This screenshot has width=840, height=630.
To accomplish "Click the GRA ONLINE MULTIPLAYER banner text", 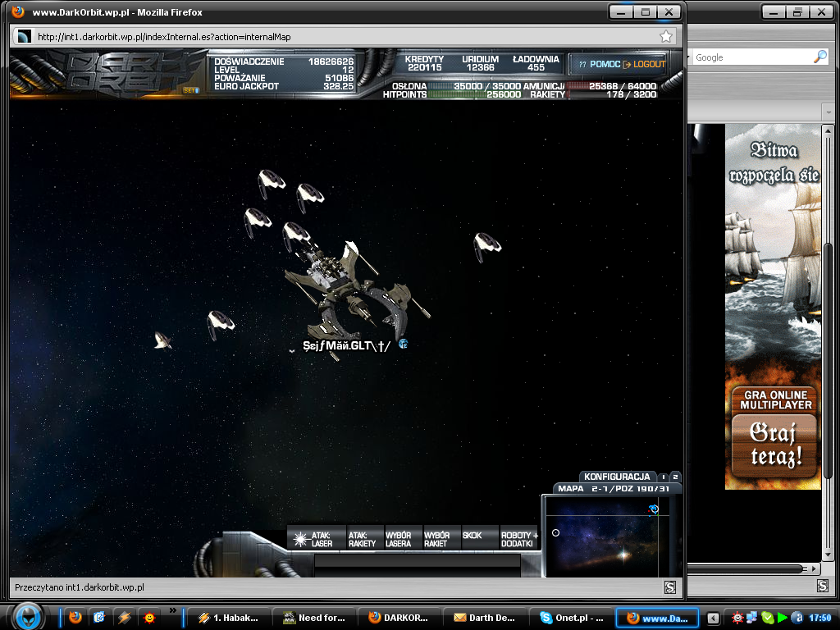I will point(776,399).
